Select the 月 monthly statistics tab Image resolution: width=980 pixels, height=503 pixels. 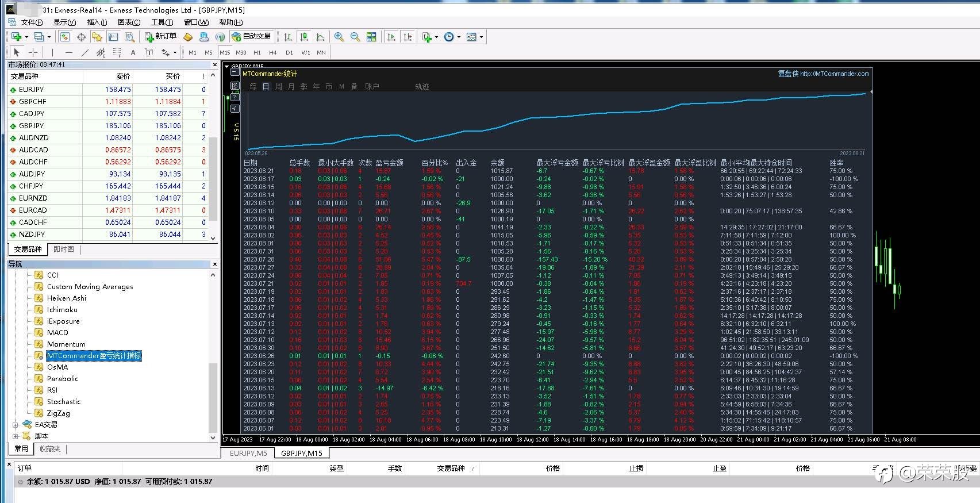(291, 87)
